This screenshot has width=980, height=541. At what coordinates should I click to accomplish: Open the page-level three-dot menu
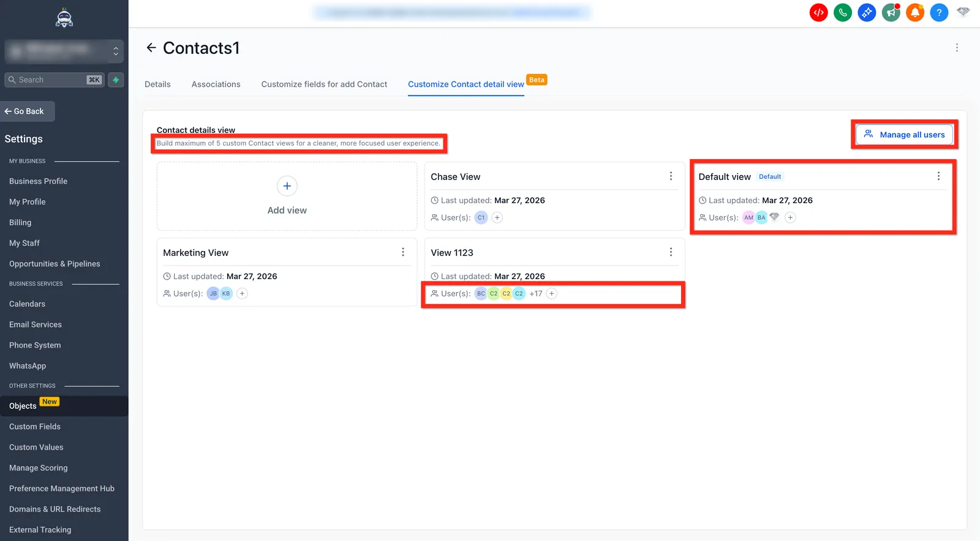click(957, 48)
